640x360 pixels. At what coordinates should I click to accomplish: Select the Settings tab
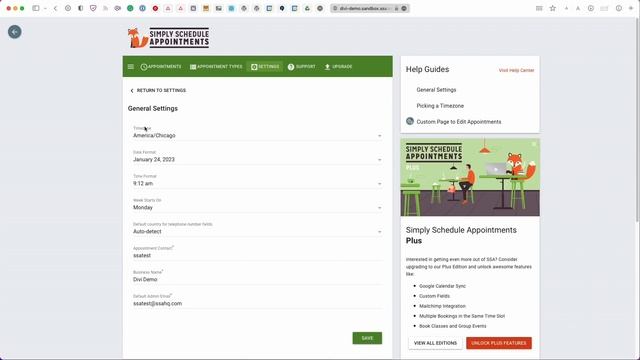tap(265, 67)
